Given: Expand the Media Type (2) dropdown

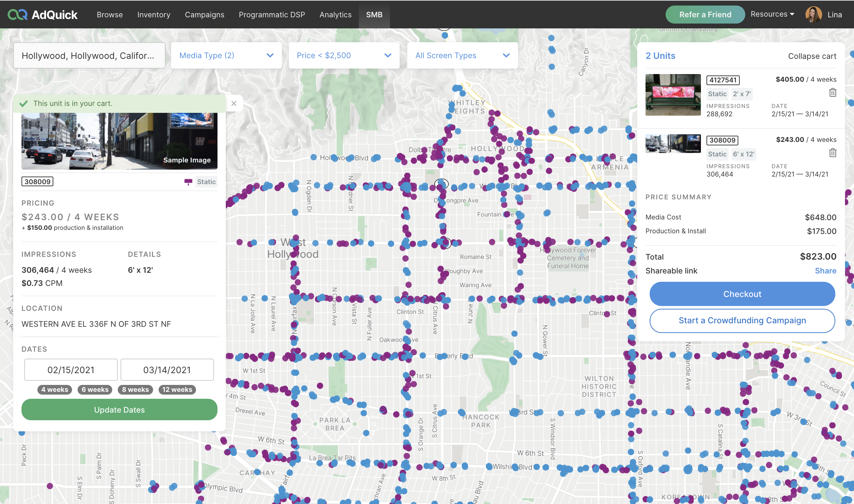Looking at the screenshot, I should point(226,55).
